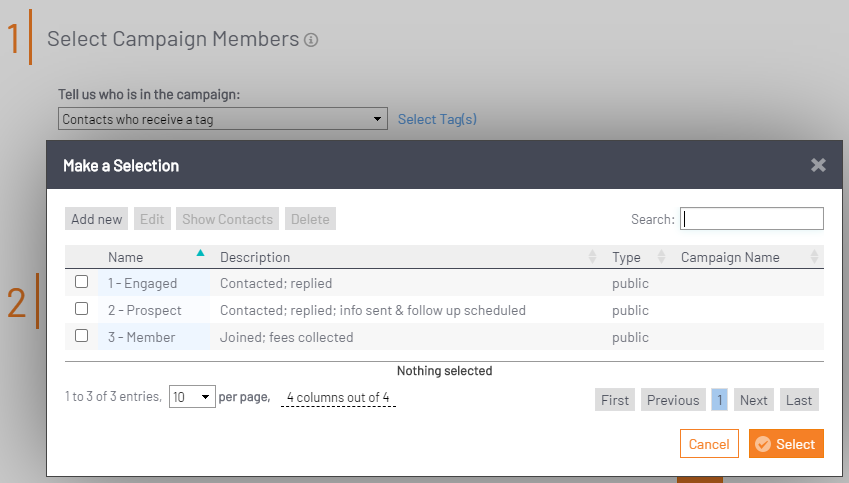The image size is (849, 483).
Task: Sort by Campaign Name column arrows
Action: (814, 257)
